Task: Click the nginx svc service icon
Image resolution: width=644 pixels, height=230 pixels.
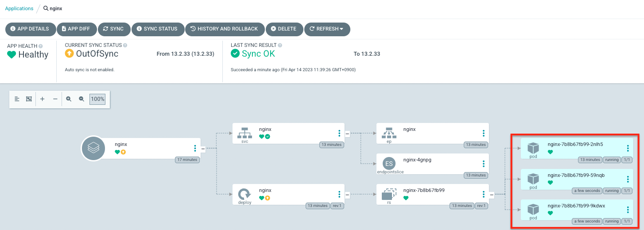Action: click(x=244, y=133)
